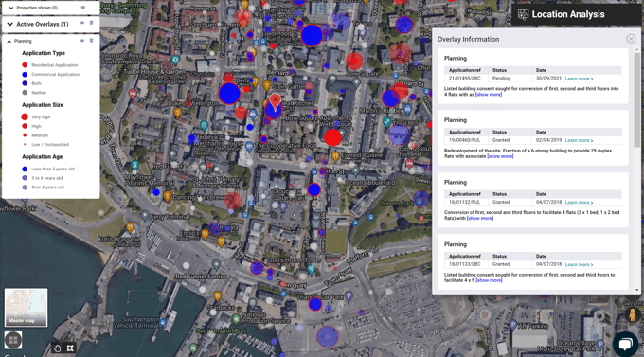Open the grid layout selector icon
This screenshot has height=357, width=644.
13,340
